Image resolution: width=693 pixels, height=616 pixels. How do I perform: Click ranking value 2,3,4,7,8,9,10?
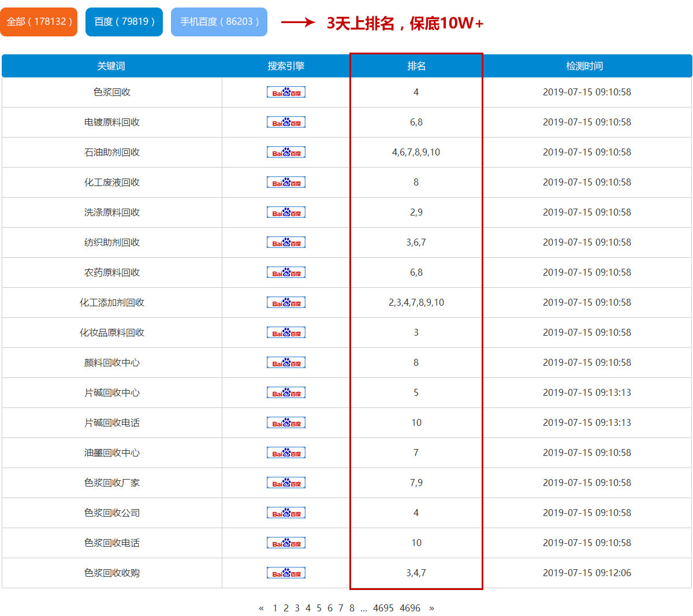[416, 302]
